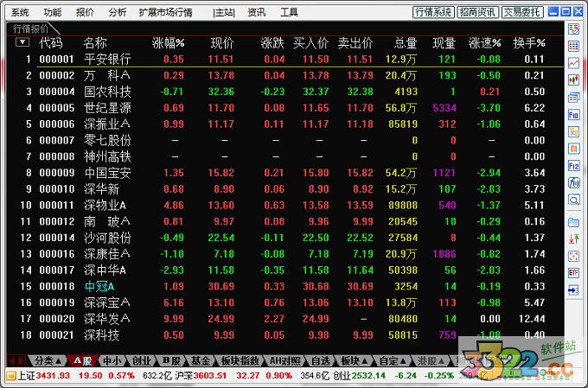Click the |主站| server label in menu bar
Viewport: 588px width, 388px height.
(x=224, y=12)
